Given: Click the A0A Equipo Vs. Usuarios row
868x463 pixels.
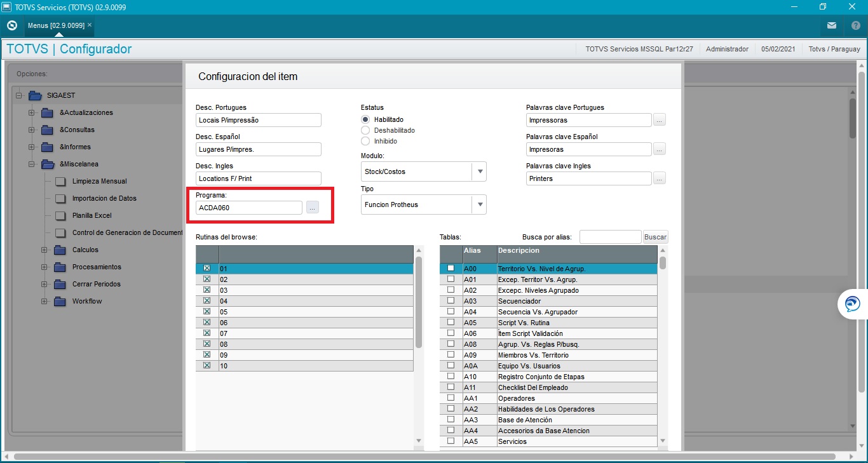Looking at the screenshot, I should tap(548, 366).
